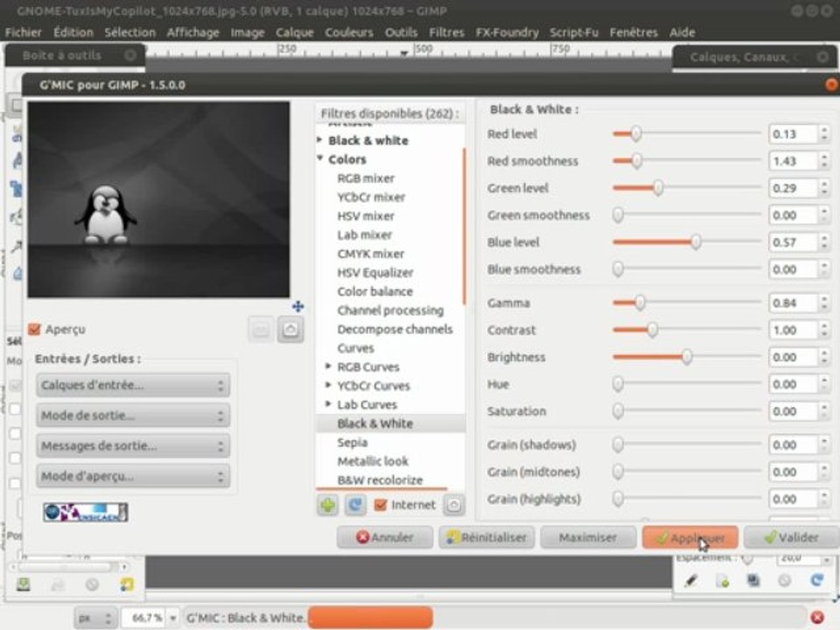Open the zoom percentage dropdown in status bar
840x630 pixels.
(x=173, y=619)
